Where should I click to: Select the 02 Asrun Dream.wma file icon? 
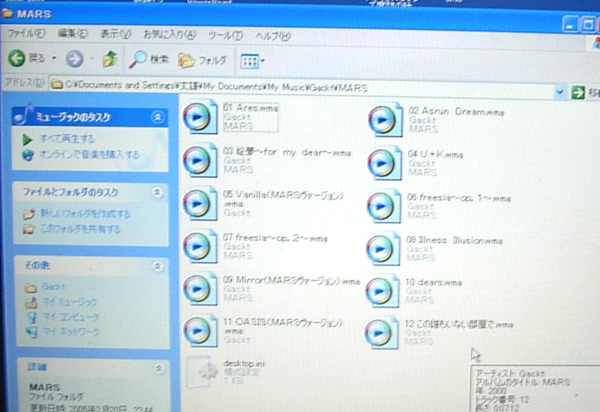point(385,120)
